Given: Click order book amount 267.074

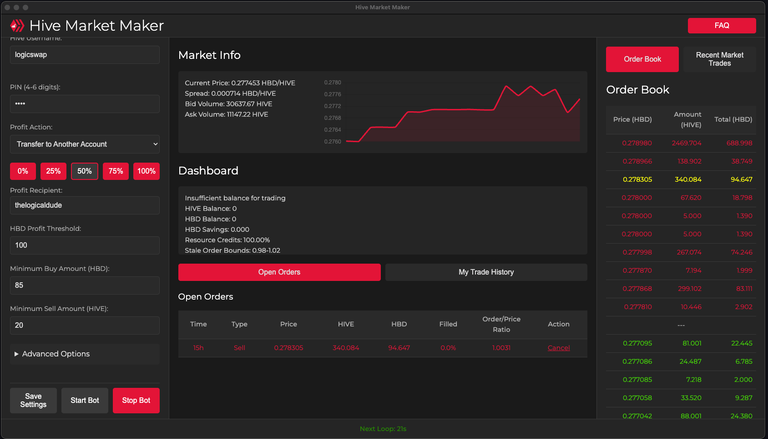Looking at the screenshot, I should (688, 252).
